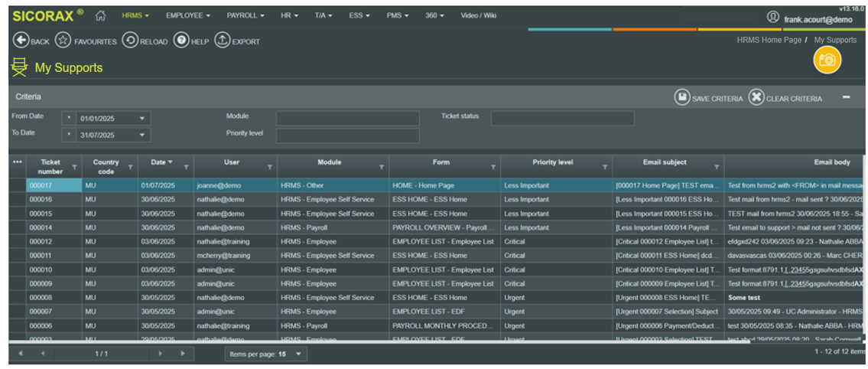Click the Ticket status criteria field
868x369 pixels.
pyautogui.click(x=562, y=119)
